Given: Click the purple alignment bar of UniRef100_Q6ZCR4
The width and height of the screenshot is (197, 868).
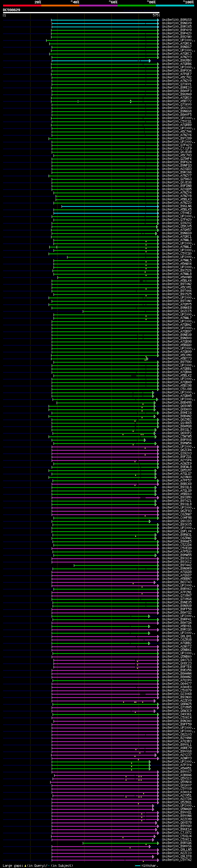Looking at the screenshot, I should 105,450.
